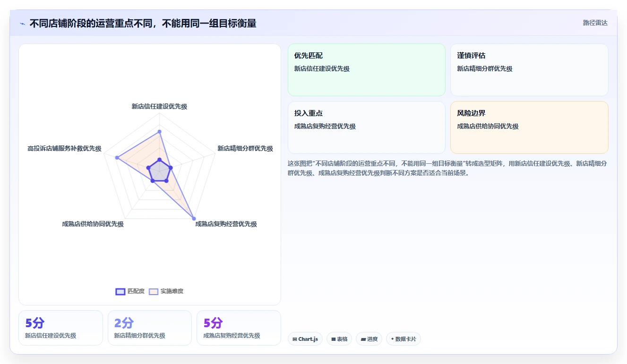Click 实施难度 point on 高投诉店铺服务补救 axis
The image size is (627, 364).
click(x=117, y=157)
